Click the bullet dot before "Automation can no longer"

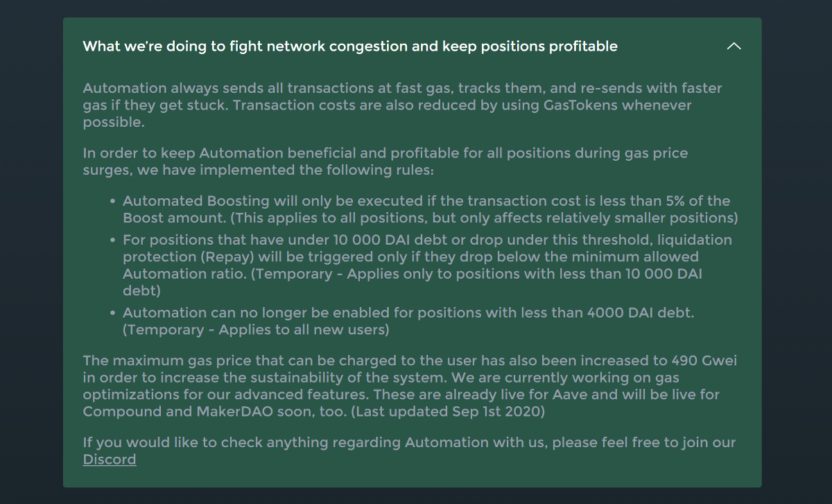(112, 314)
